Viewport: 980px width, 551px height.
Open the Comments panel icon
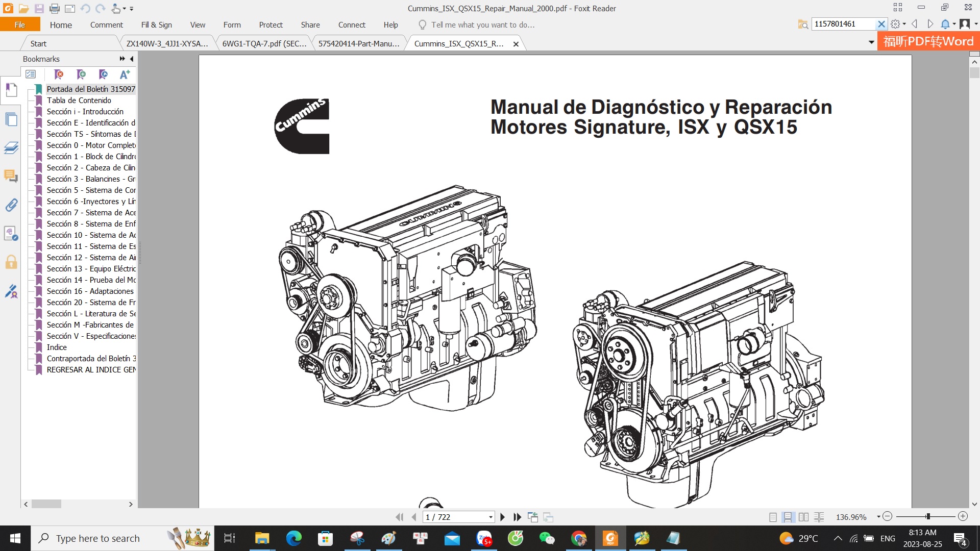[x=11, y=177]
